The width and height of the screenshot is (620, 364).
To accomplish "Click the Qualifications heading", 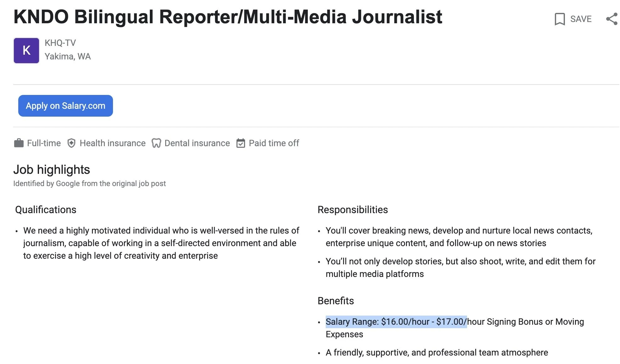I will coord(46,210).
